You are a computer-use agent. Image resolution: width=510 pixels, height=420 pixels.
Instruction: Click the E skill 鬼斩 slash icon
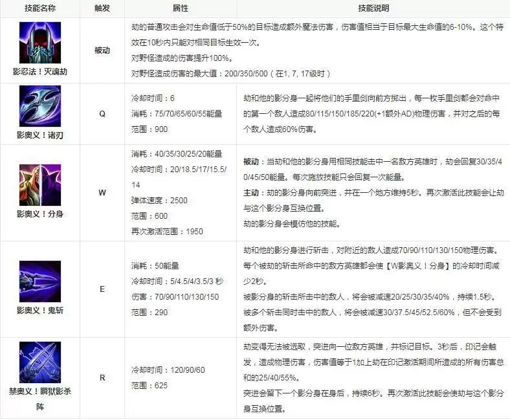[40, 282]
